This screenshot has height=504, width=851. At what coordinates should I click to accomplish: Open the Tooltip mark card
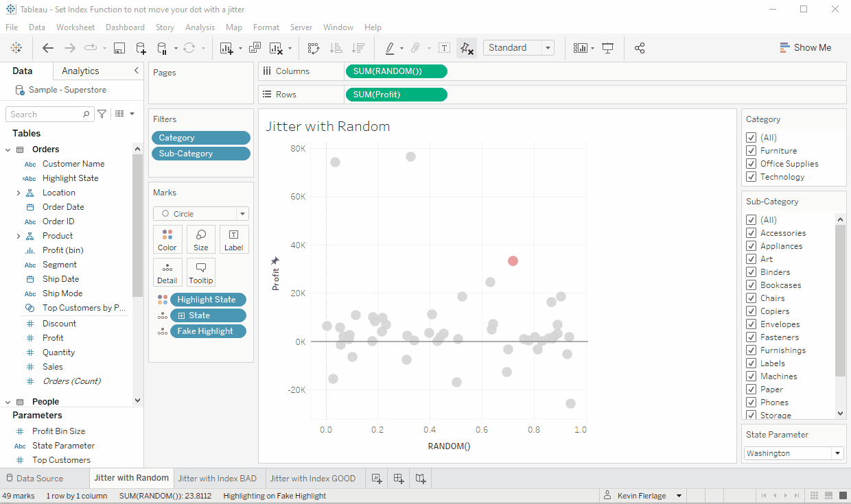pyautogui.click(x=201, y=272)
